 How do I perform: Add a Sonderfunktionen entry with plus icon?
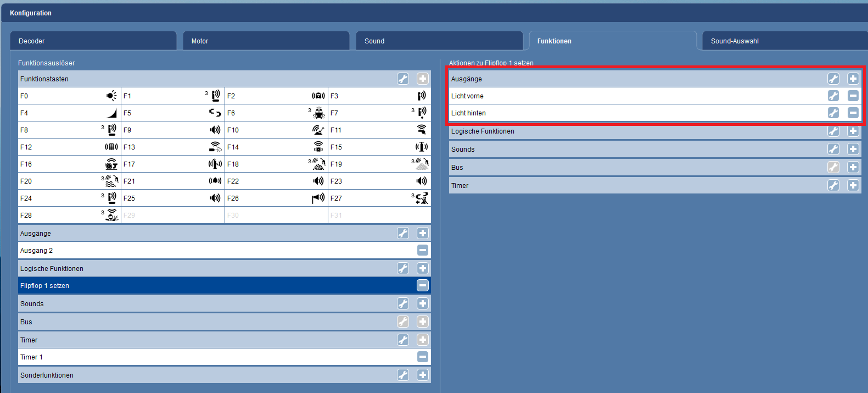click(x=422, y=375)
